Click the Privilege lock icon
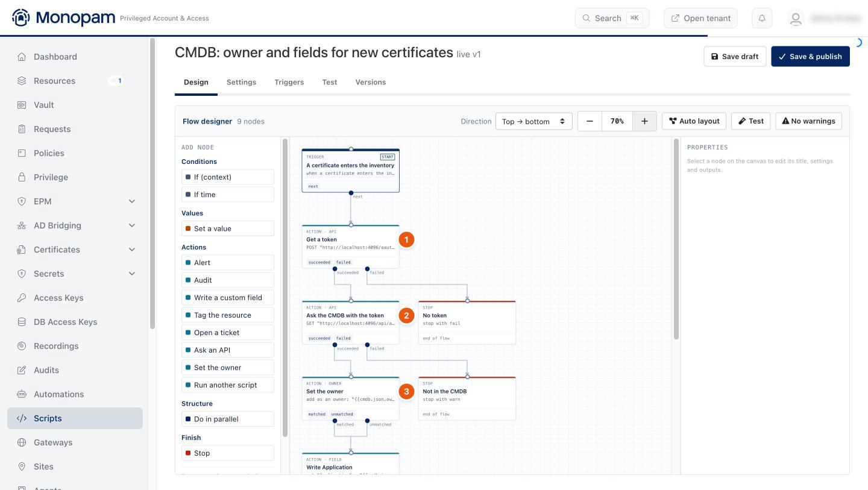The image size is (868, 490). click(x=22, y=177)
